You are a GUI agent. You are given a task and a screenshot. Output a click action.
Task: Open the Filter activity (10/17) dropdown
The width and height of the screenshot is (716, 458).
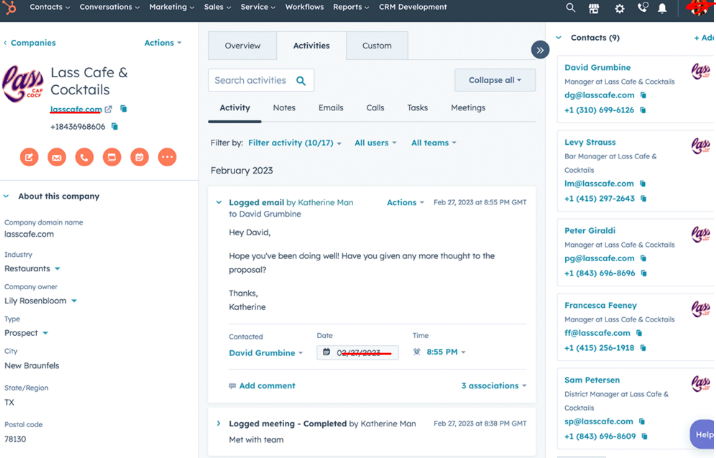coord(294,143)
